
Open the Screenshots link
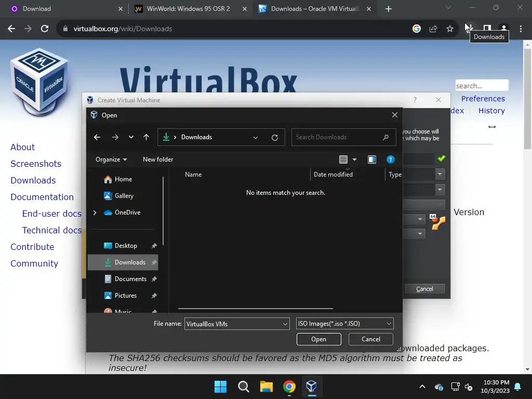(x=36, y=164)
